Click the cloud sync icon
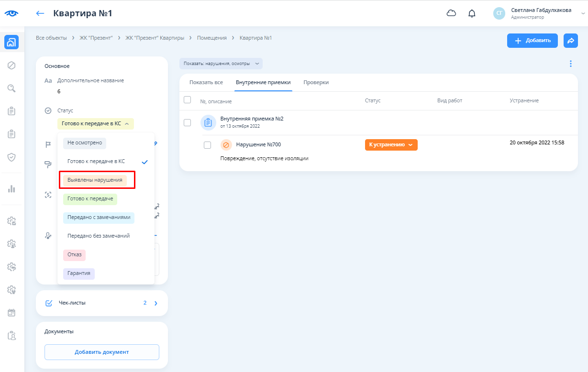The width and height of the screenshot is (588, 372). pos(451,13)
